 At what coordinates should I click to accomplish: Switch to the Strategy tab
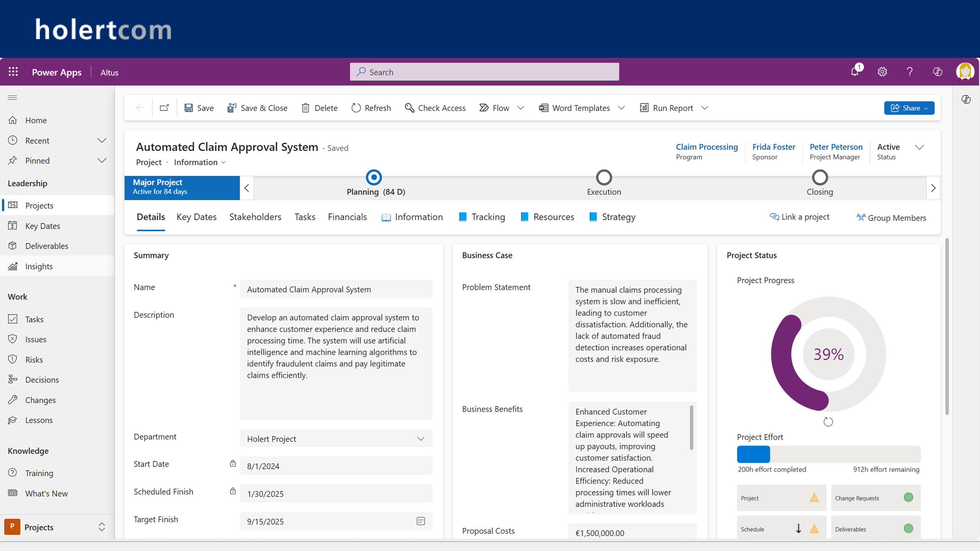click(x=612, y=217)
